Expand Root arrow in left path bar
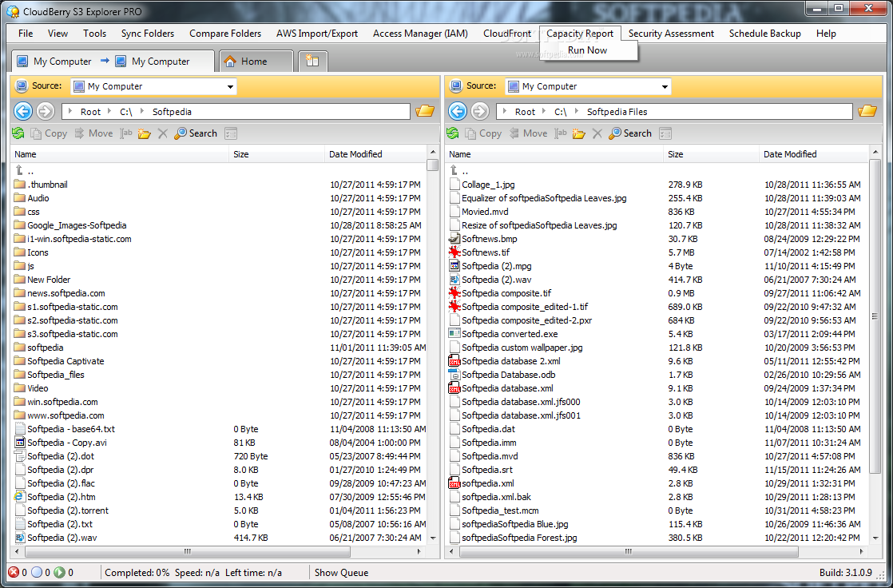 pos(70,112)
